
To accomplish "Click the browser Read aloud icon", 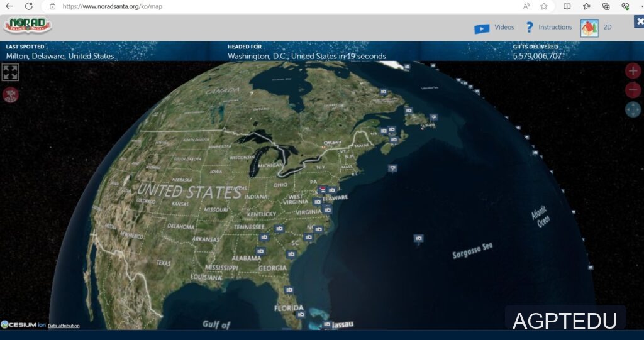I will 526,6.
